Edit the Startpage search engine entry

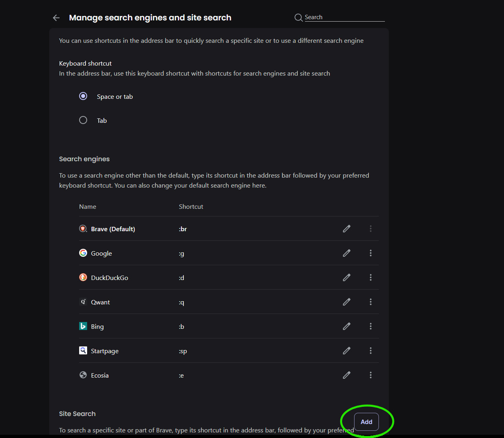click(x=346, y=350)
